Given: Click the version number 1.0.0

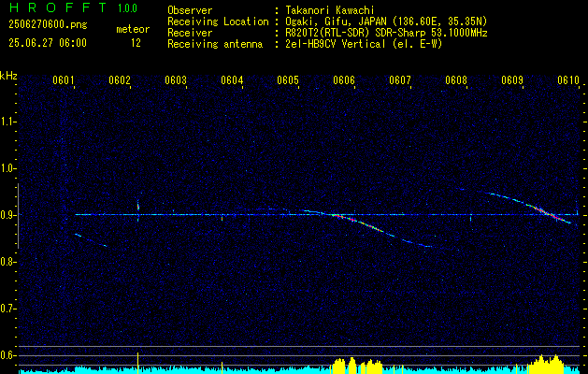Looking at the screenshot, I should tap(127, 8).
